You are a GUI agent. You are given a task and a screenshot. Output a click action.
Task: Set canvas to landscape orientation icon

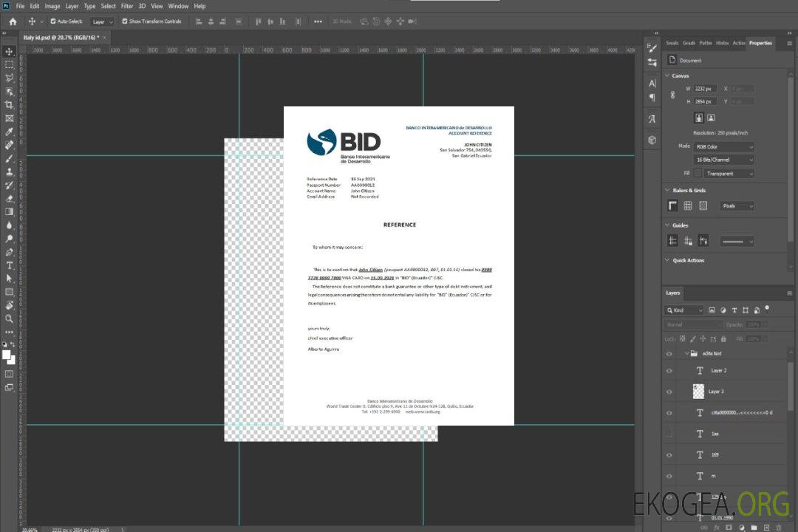pyautogui.click(x=711, y=117)
